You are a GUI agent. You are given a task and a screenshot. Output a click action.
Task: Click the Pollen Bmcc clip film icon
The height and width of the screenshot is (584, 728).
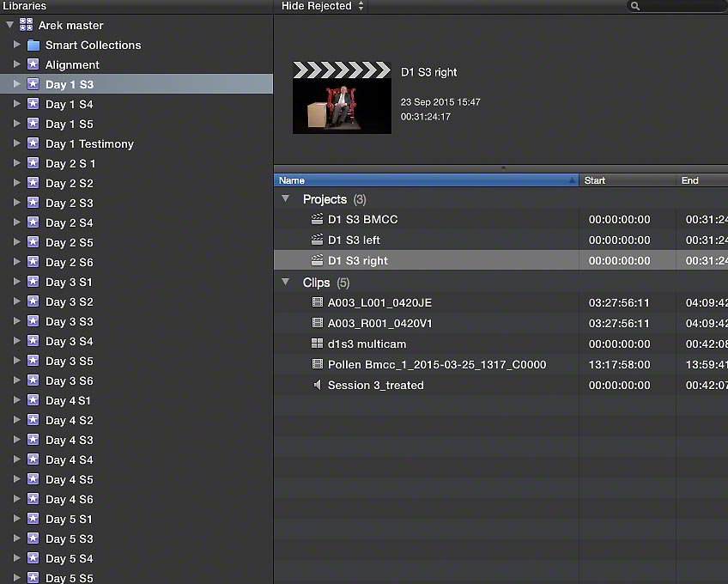point(317,364)
